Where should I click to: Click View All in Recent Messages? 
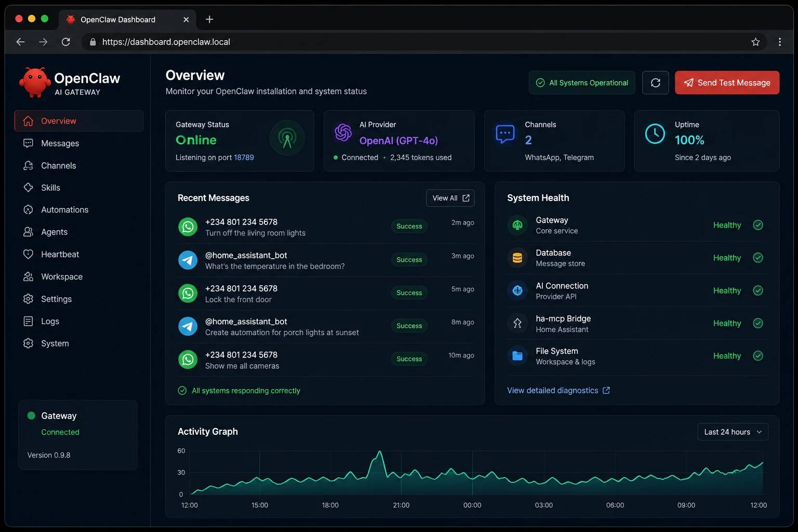pos(450,198)
